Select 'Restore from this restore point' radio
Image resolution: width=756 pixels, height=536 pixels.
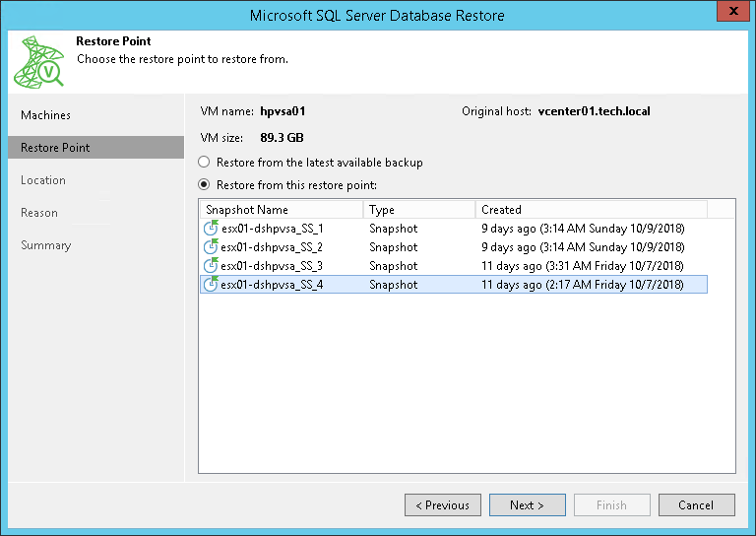click(204, 185)
